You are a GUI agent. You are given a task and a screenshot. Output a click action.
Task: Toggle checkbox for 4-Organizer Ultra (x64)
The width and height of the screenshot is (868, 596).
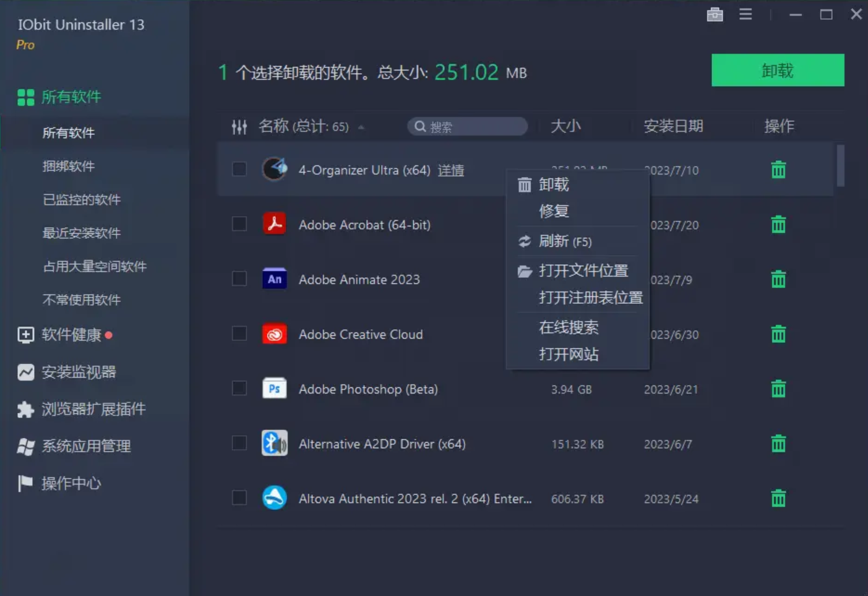click(x=239, y=169)
